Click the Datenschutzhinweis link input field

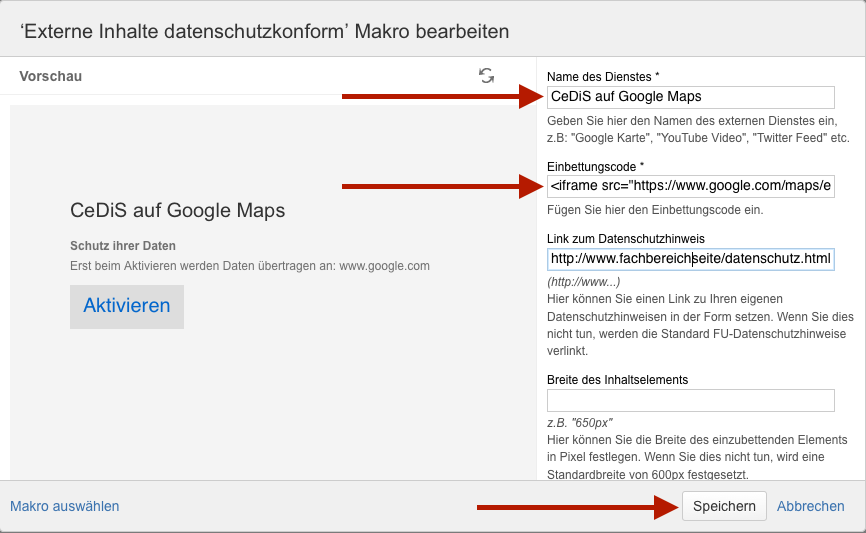pyautogui.click(x=690, y=259)
